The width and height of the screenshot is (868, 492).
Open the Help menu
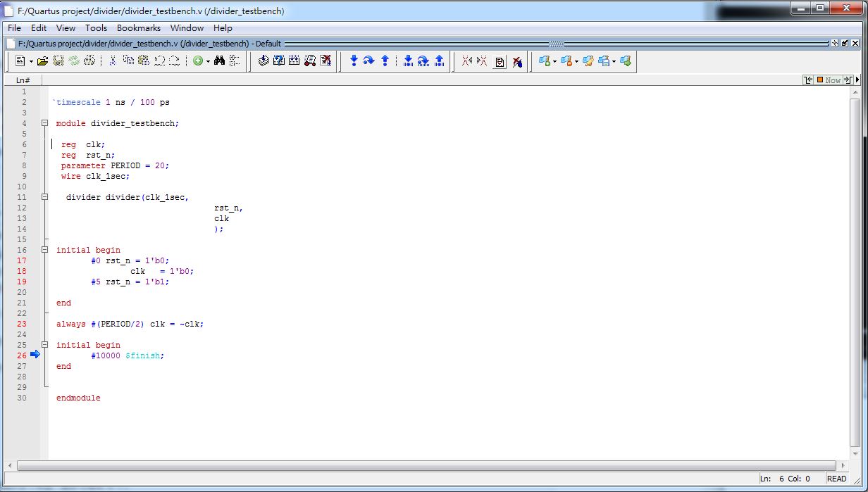click(x=223, y=28)
